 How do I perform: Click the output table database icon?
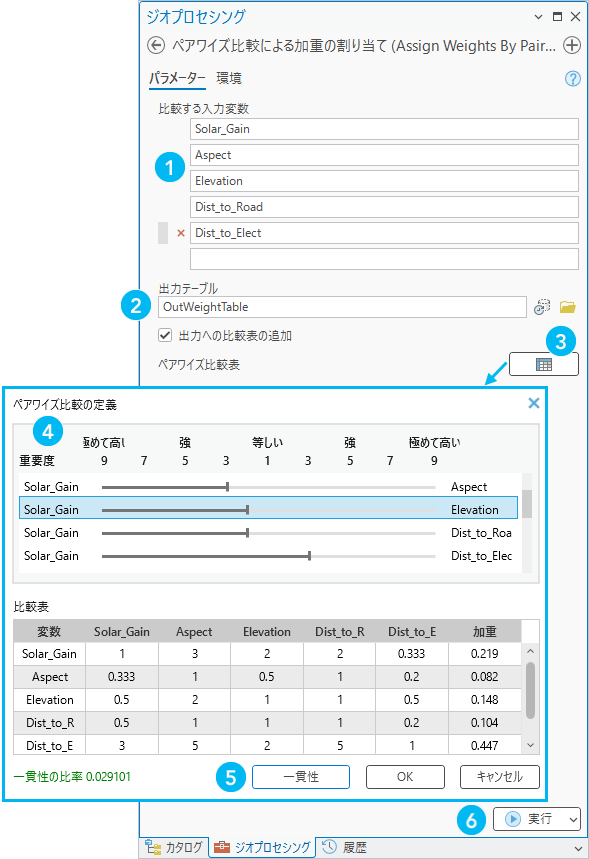pyautogui.click(x=542, y=307)
